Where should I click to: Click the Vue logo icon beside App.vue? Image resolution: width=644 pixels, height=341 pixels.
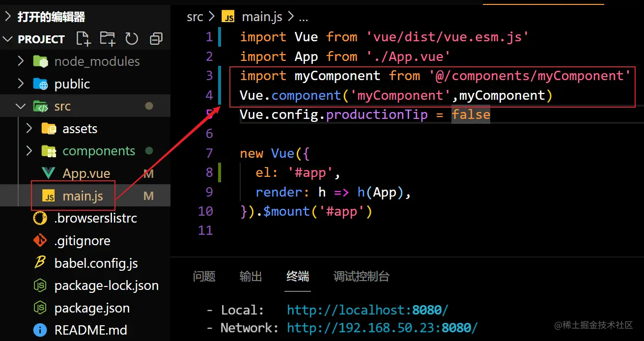pos(49,173)
